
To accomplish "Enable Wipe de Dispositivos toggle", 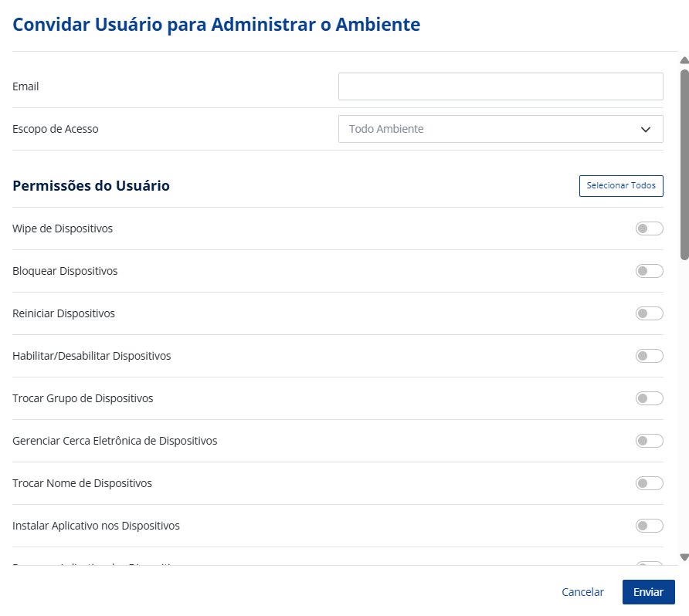I will (649, 228).
